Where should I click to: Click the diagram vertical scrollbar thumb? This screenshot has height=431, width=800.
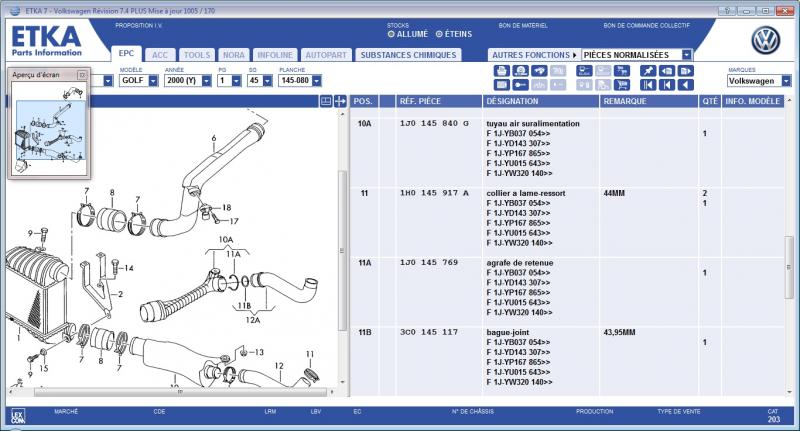pyautogui.click(x=342, y=250)
